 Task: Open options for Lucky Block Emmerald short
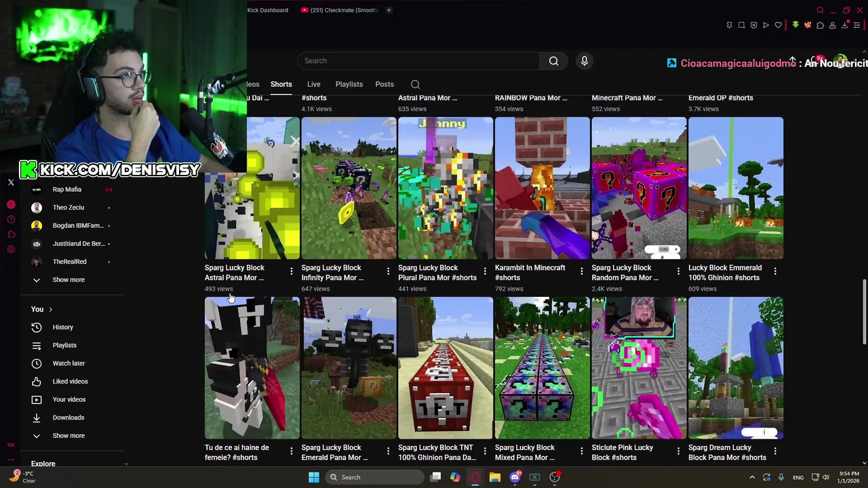775,271
